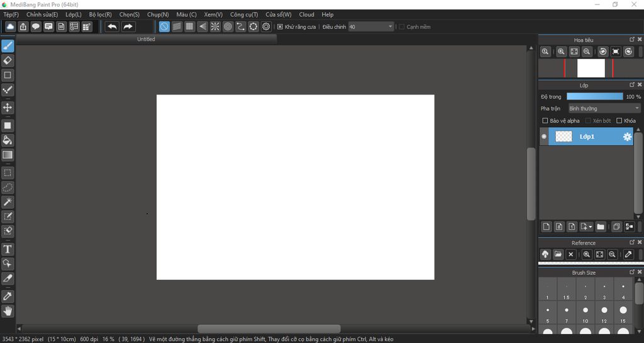Choose the Gradient tool

coord(8,155)
